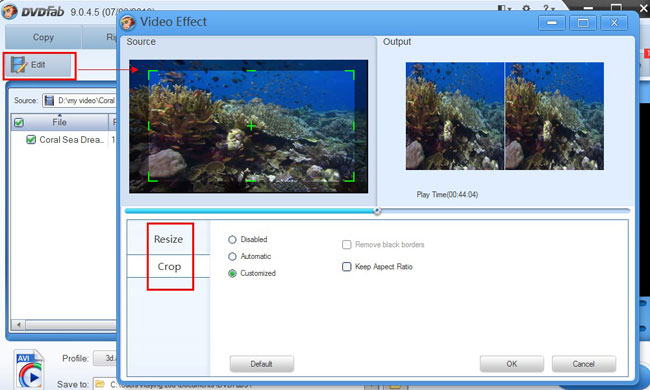The height and width of the screenshot is (390, 650).
Task: Enable Keep Aspect Ratio checkbox
Action: [347, 266]
